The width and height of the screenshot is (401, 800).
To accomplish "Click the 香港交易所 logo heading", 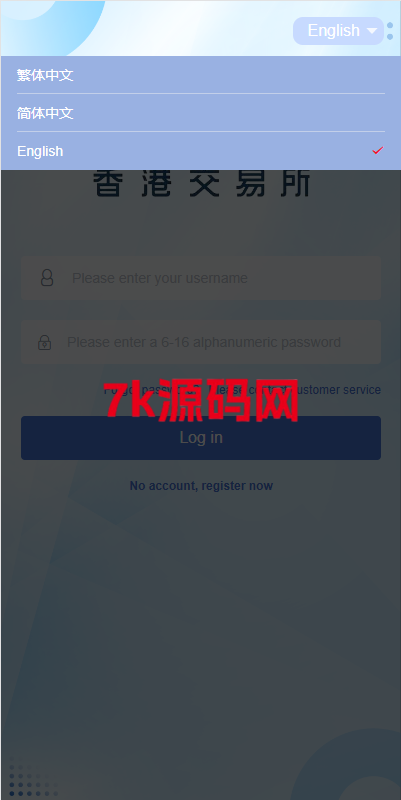I will tap(202, 184).
